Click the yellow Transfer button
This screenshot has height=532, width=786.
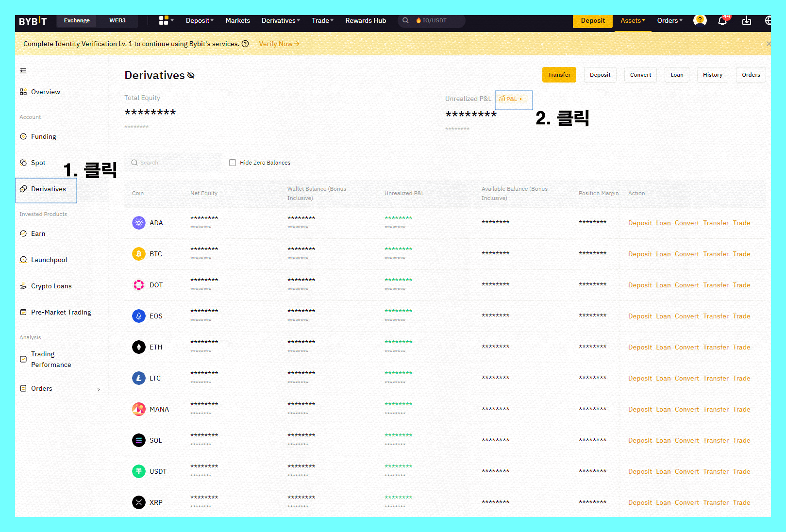tap(559, 75)
